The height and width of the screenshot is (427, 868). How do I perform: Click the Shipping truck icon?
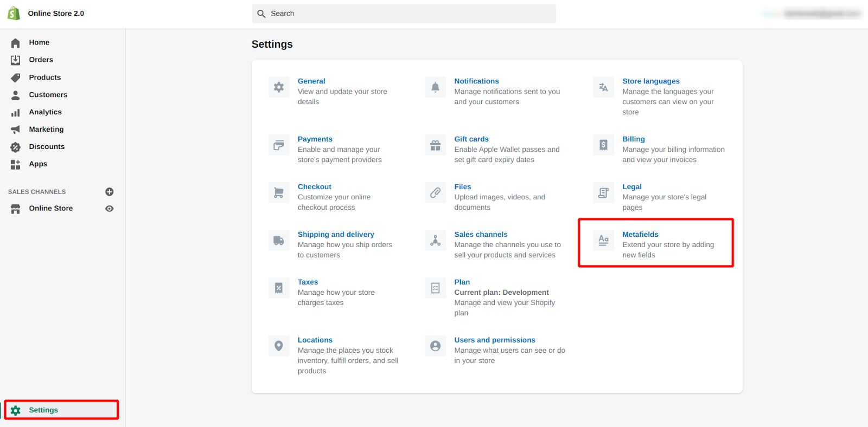pos(279,241)
